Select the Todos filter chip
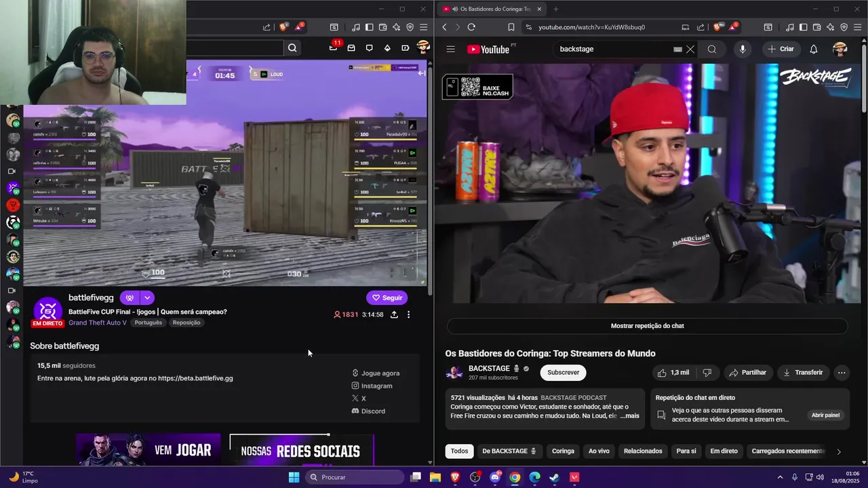868x488 pixels. click(459, 451)
